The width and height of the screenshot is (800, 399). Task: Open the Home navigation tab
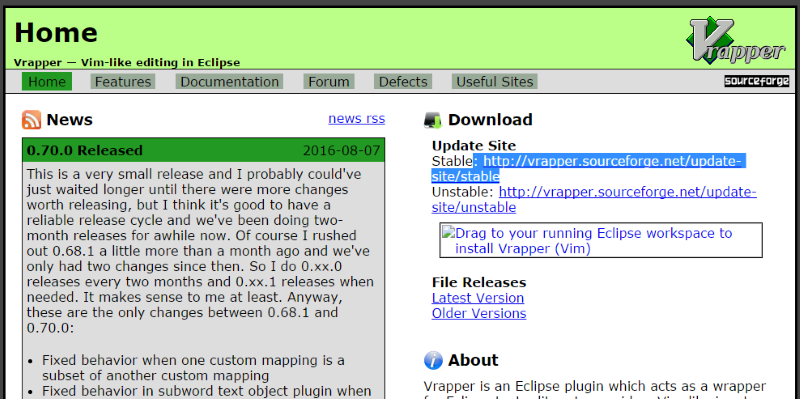click(47, 82)
